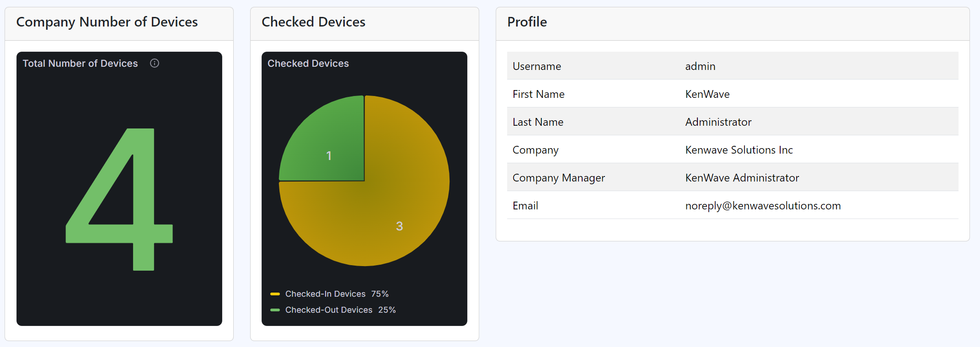
Task: Click the green Checked-Out Devices legend marker
Action: point(275,310)
